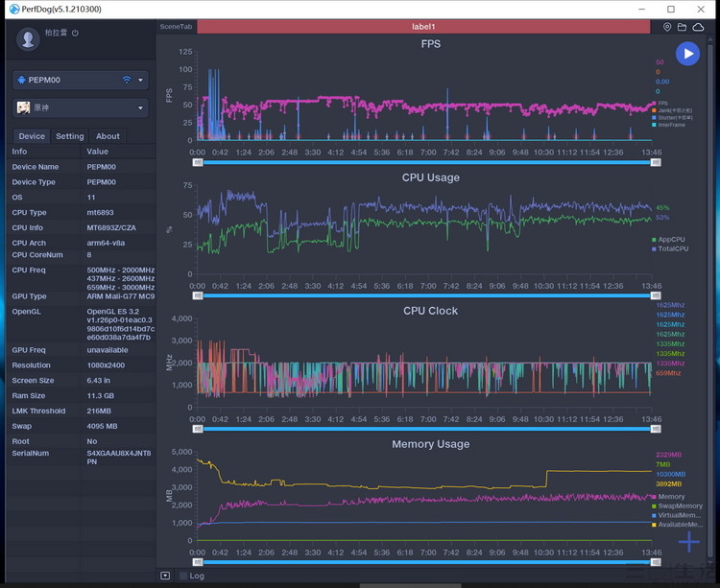This screenshot has width=720, height=588.
Task: Click the user avatar icon
Action: click(28, 38)
